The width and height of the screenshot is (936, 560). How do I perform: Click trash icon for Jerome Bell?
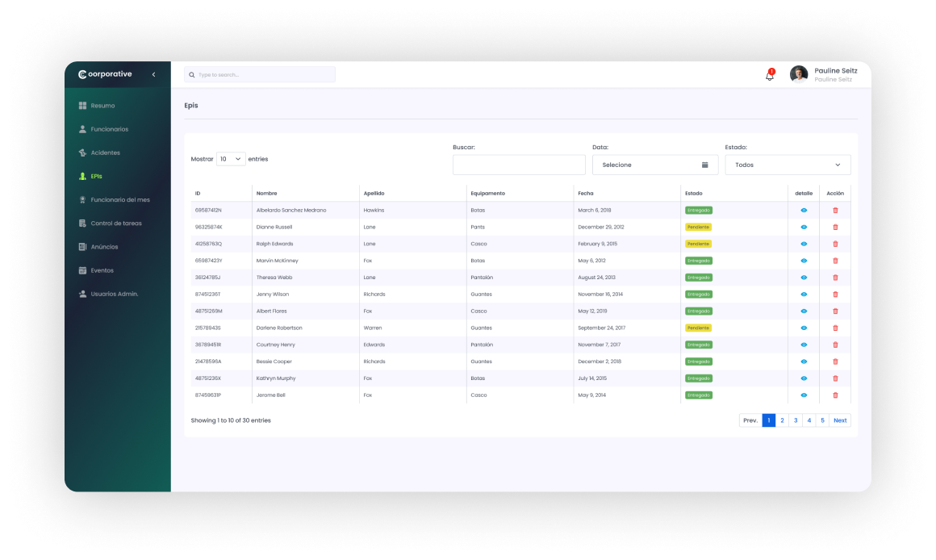[835, 395]
